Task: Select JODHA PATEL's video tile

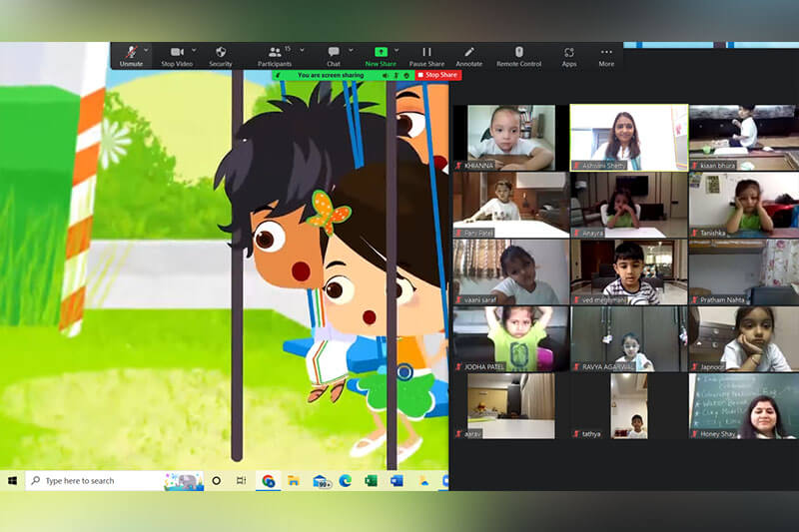Action: click(511, 339)
